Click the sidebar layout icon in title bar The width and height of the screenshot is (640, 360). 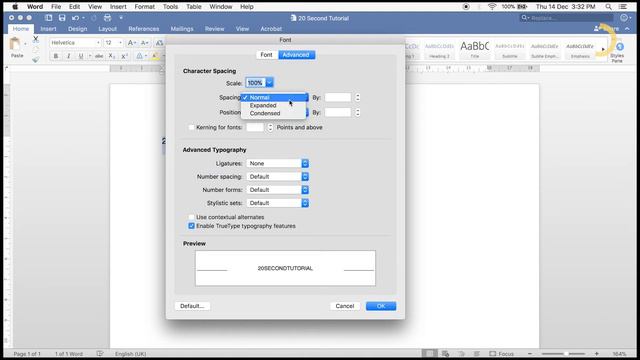[49, 18]
